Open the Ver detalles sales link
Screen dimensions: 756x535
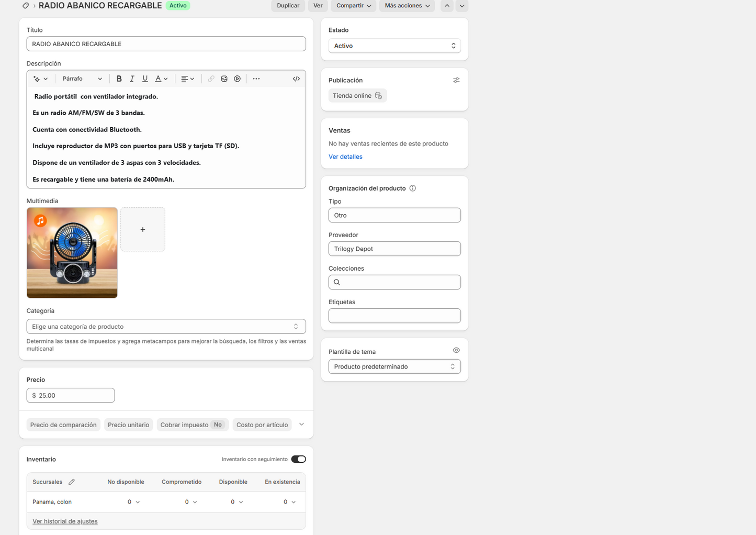[x=345, y=157]
